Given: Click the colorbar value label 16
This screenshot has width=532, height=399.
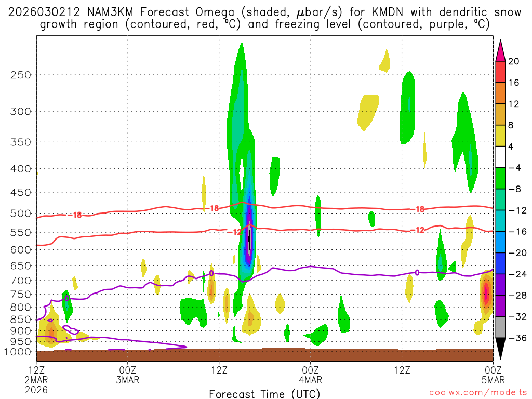Looking at the screenshot, I should click(513, 83).
